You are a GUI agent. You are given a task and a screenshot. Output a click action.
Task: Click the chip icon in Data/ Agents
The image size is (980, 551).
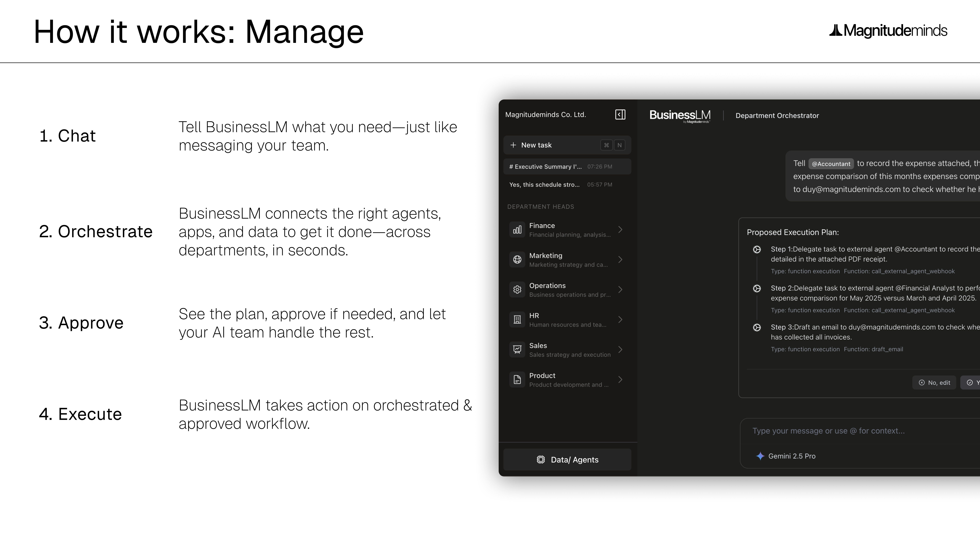(x=541, y=460)
